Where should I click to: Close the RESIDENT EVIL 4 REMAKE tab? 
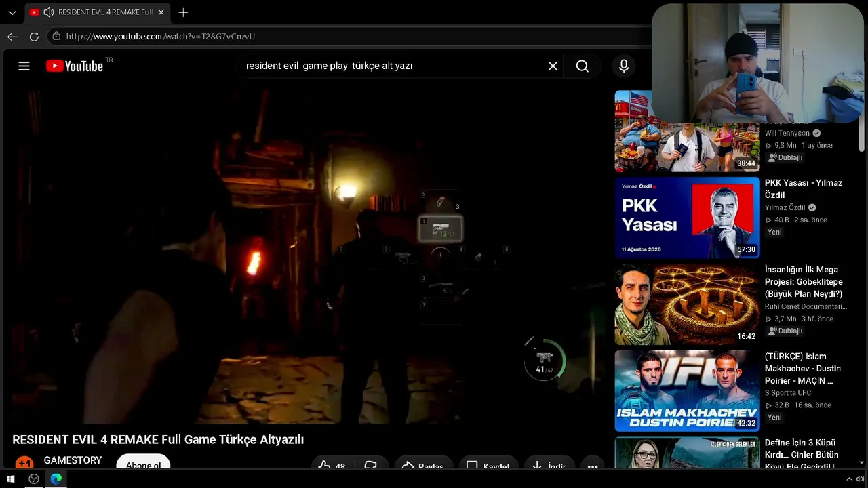[161, 12]
